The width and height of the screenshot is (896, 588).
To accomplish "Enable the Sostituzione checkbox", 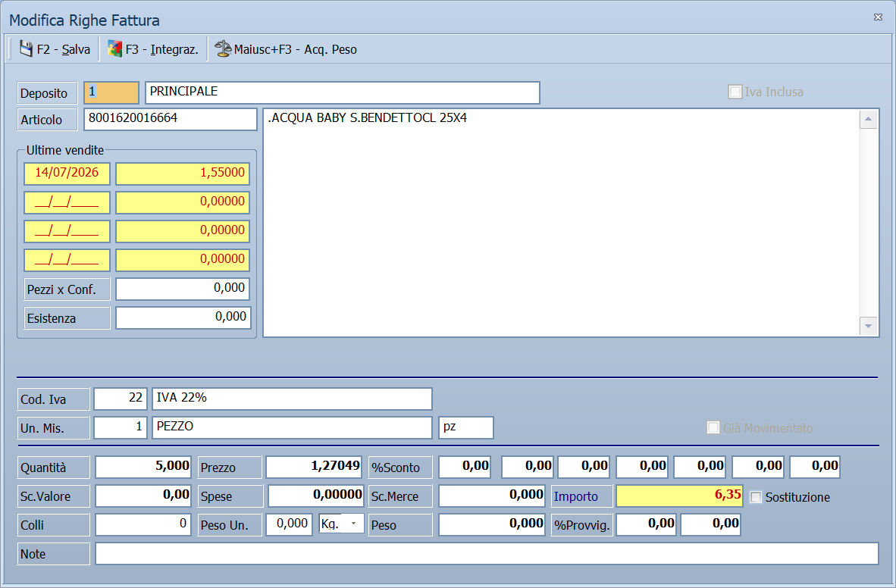I will tap(756, 497).
